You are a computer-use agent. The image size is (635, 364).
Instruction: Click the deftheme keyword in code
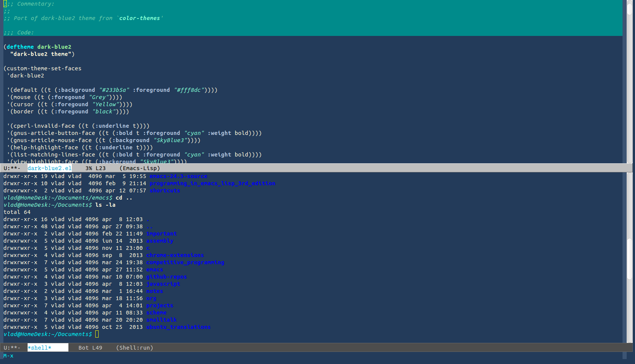tap(20, 47)
